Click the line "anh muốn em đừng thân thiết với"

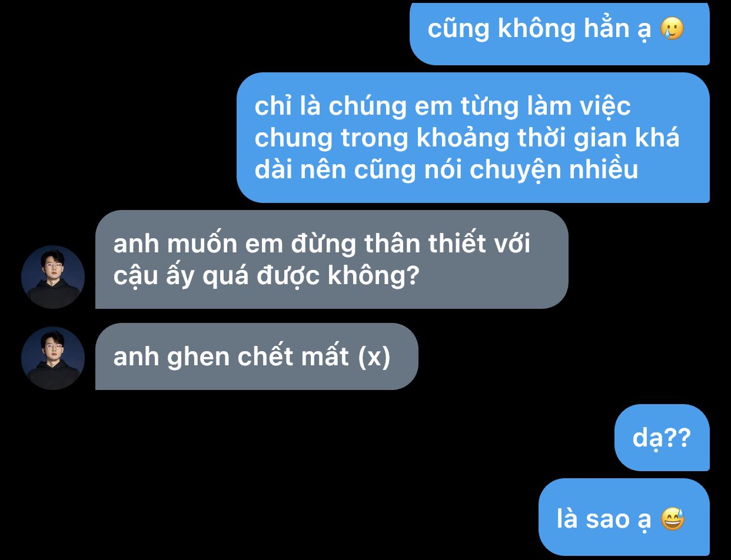pyautogui.click(x=322, y=244)
